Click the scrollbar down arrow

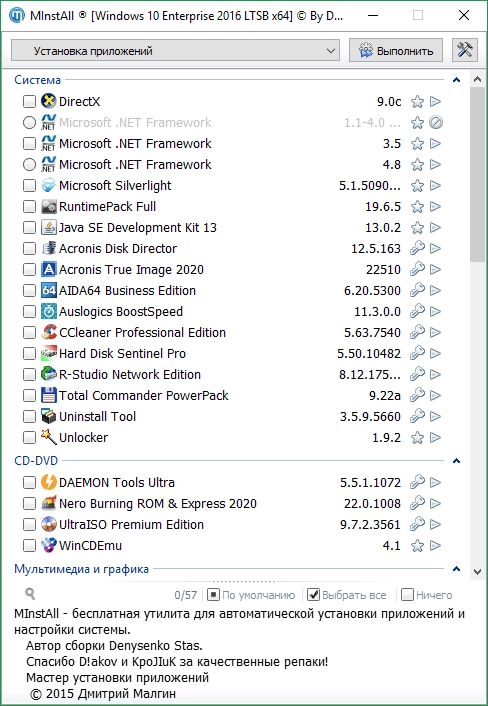[x=477, y=572]
